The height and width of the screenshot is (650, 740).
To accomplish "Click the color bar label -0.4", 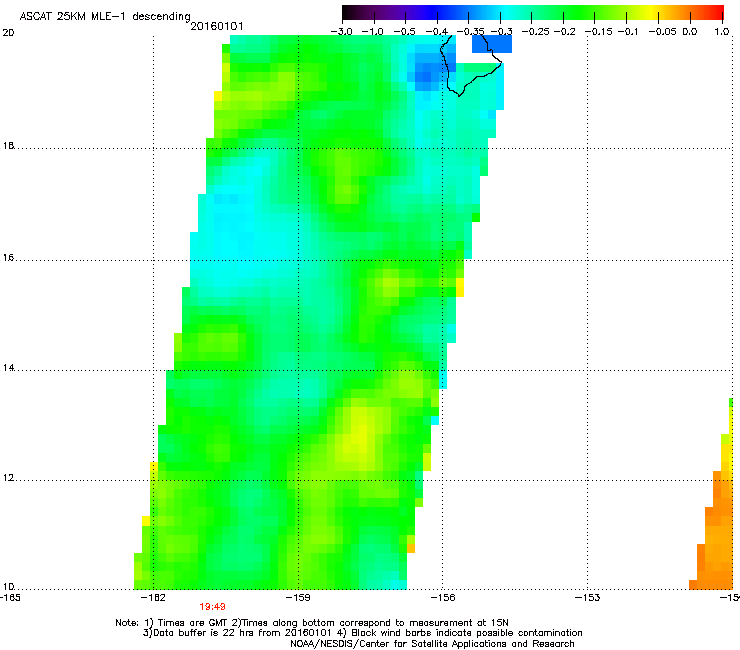I will (x=437, y=32).
